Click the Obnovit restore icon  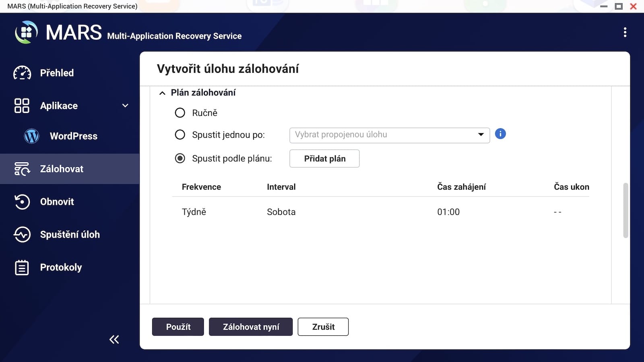22,202
